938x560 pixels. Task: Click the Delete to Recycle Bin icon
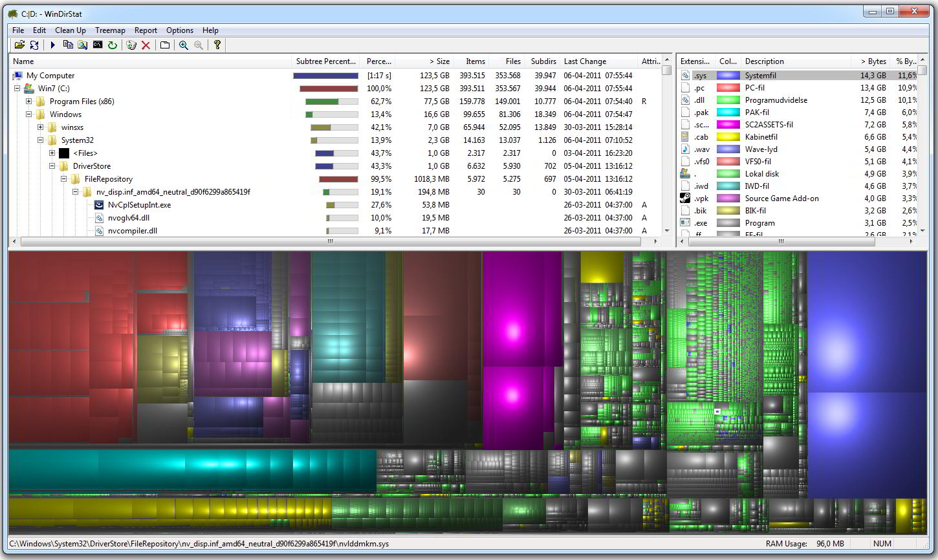[131, 45]
